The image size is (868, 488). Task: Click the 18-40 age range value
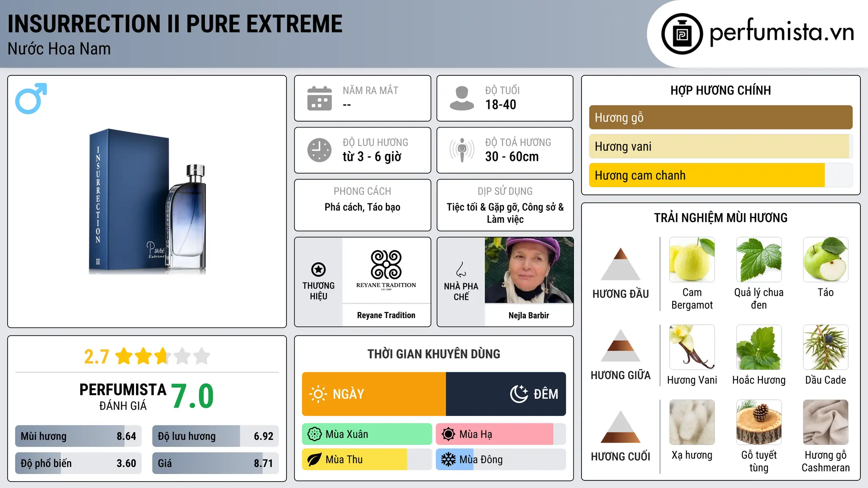pos(501,105)
